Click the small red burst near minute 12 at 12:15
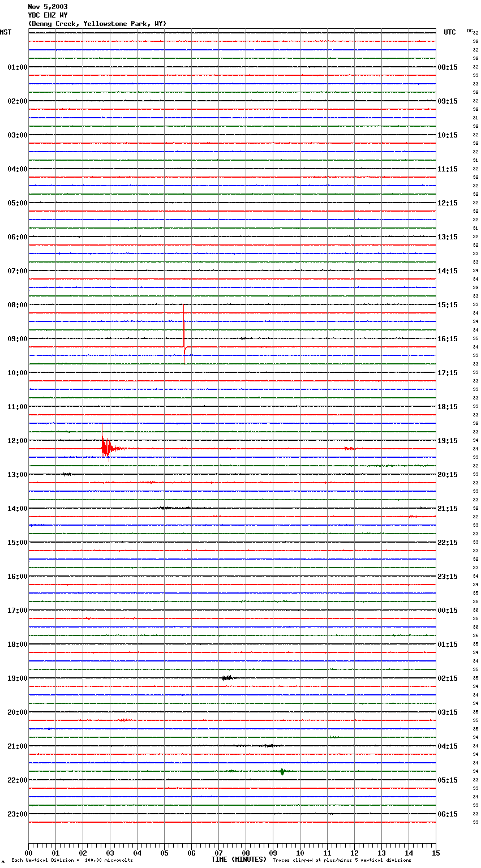 [x=350, y=449]
